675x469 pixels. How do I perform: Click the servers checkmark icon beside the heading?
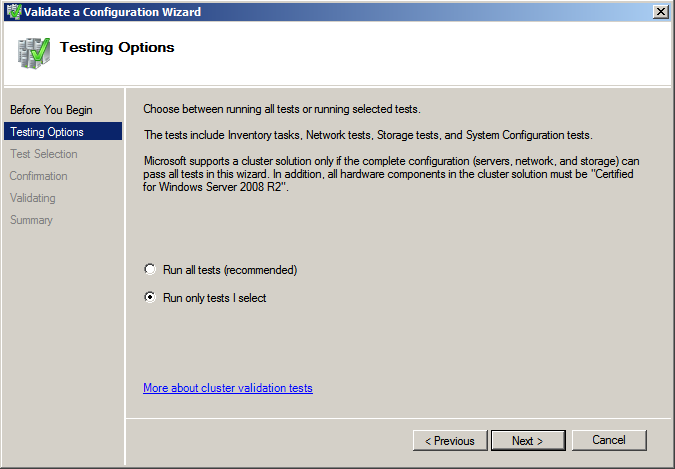point(34,53)
